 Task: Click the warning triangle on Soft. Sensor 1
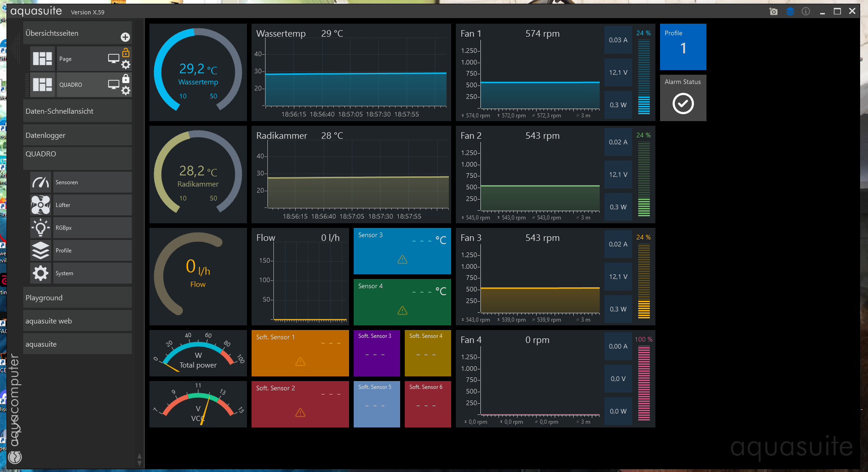click(300, 362)
